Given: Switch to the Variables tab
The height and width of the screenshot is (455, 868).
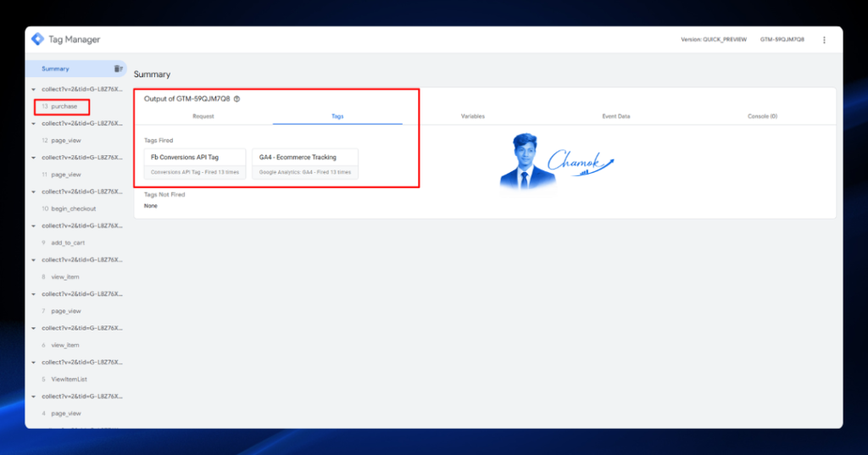Looking at the screenshot, I should coord(473,116).
